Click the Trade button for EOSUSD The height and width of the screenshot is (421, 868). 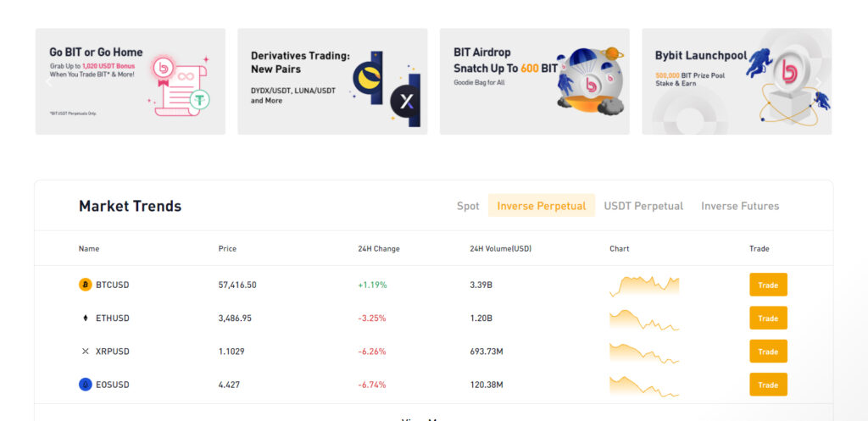(x=768, y=385)
